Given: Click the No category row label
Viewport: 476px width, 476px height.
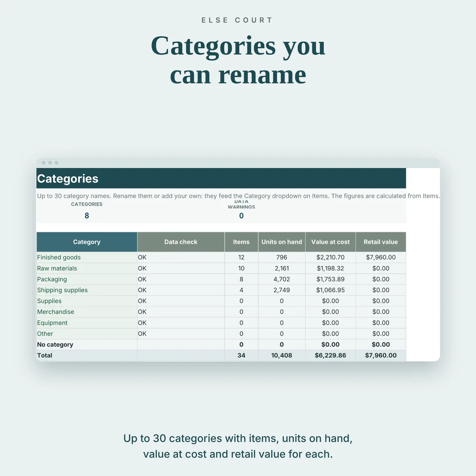Looking at the screenshot, I should (x=55, y=345).
